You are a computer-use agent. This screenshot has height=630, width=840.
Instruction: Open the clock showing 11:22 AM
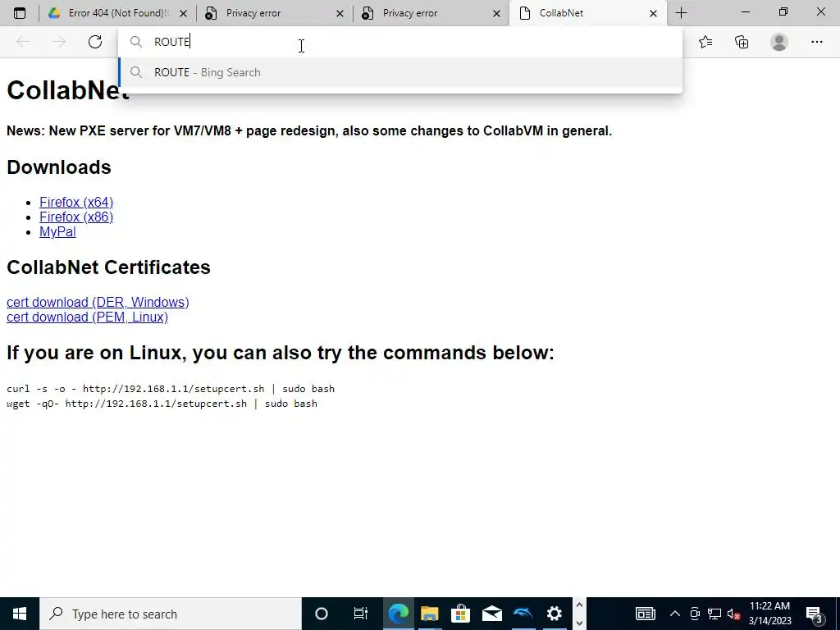(x=769, y=614)
